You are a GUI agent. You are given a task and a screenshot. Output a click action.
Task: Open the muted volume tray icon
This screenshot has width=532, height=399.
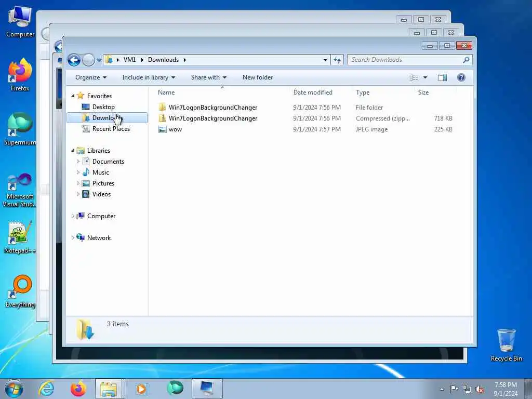(x=480, y=389)
